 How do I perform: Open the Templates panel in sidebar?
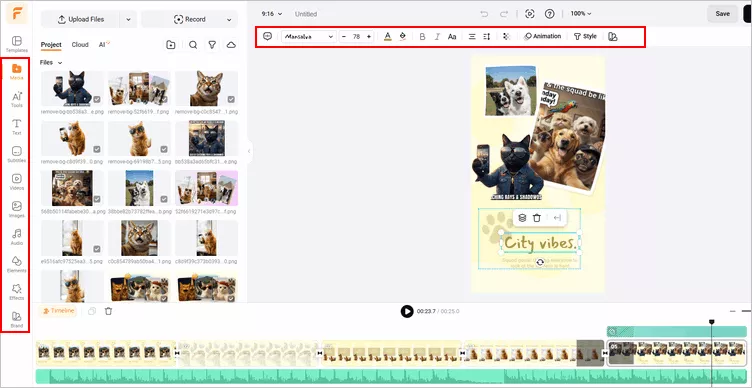[17, 44]
